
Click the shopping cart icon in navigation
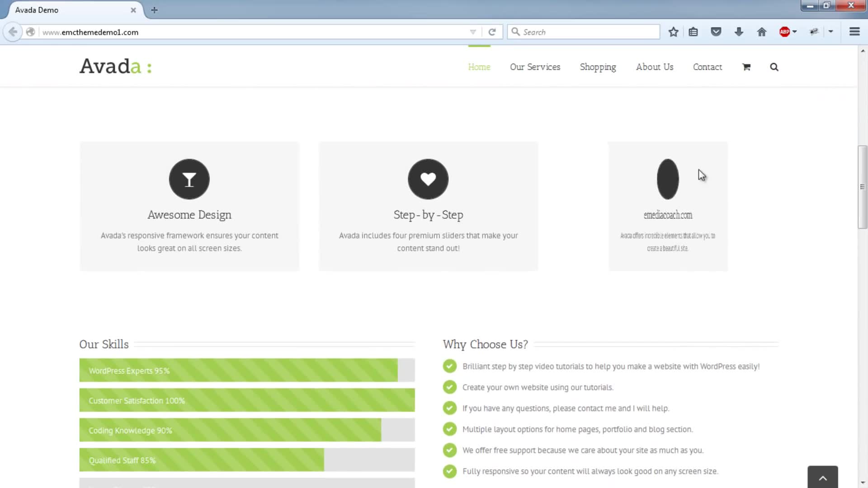(746, 67)
